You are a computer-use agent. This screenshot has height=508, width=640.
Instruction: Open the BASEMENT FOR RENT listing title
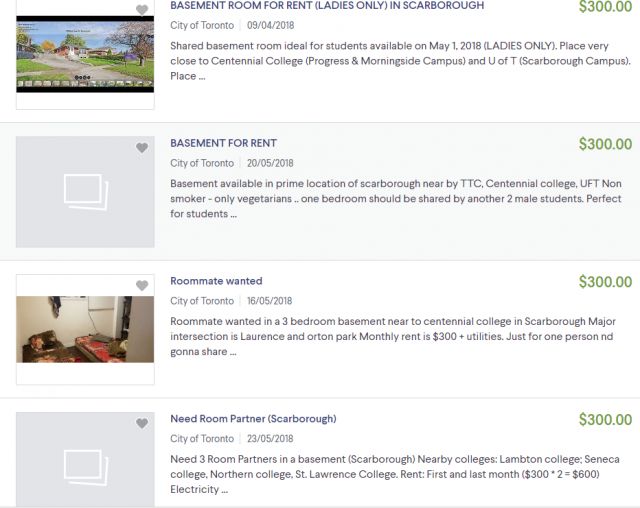223,143
